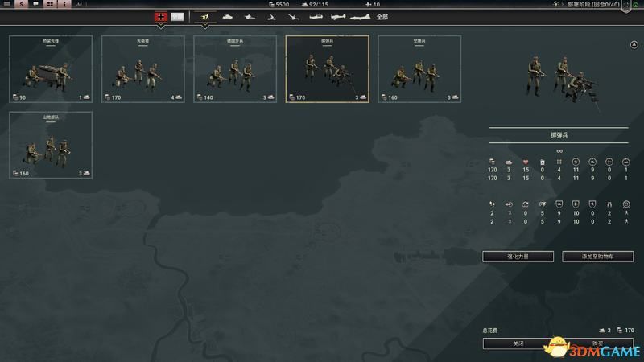This screenshot has width=644, height=362.
Task: Open the hamburger main menu icon
Action: tap(6, 4)
